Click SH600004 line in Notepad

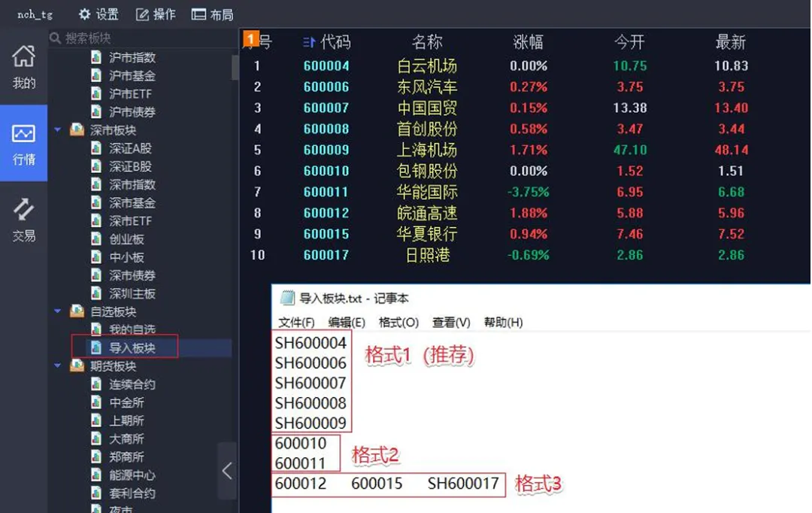tap(311, 343)
